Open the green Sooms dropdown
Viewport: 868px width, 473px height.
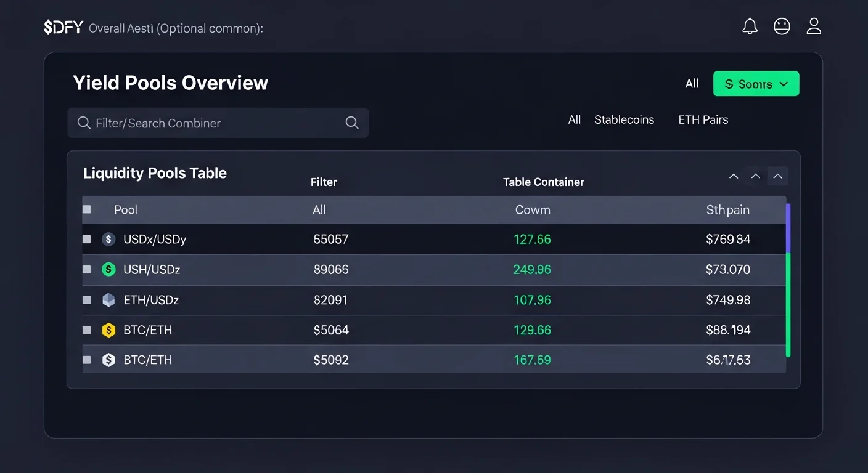(x=756, y=84)
